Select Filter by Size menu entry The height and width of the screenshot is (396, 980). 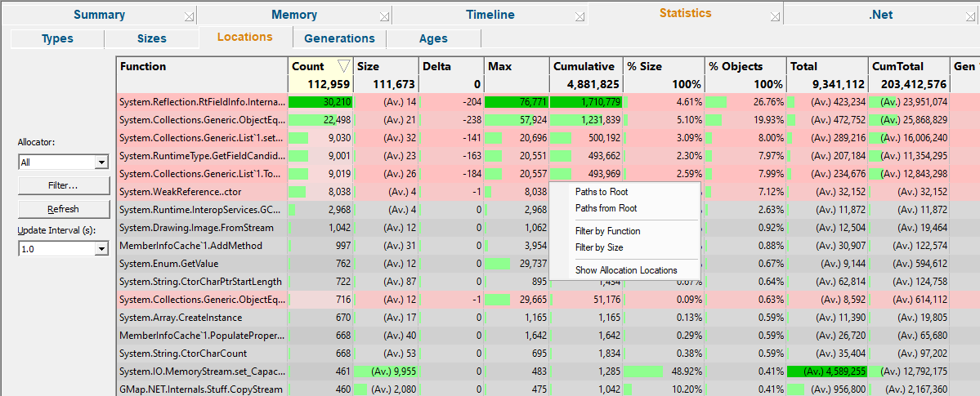(x=599, y=247)
